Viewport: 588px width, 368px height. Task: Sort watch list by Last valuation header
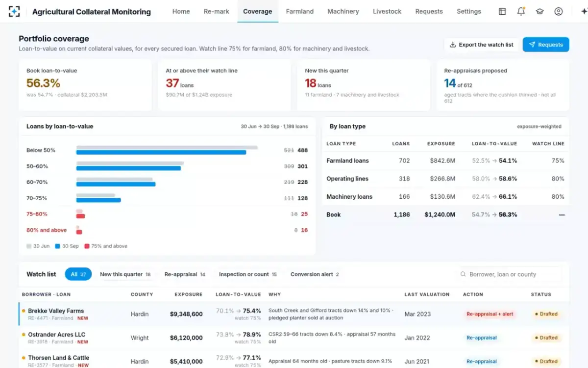427,294
